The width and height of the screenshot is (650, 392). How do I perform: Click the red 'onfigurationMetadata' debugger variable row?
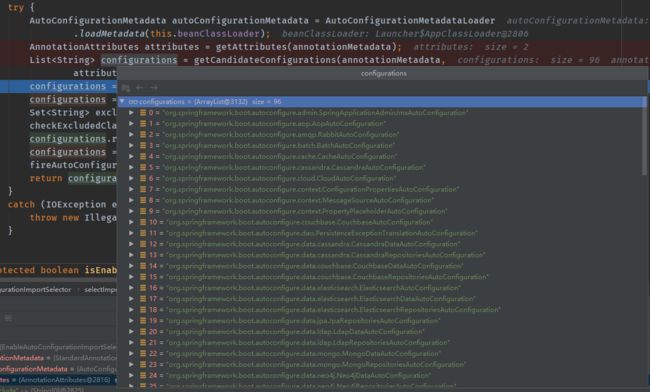[x=58, y=369]
